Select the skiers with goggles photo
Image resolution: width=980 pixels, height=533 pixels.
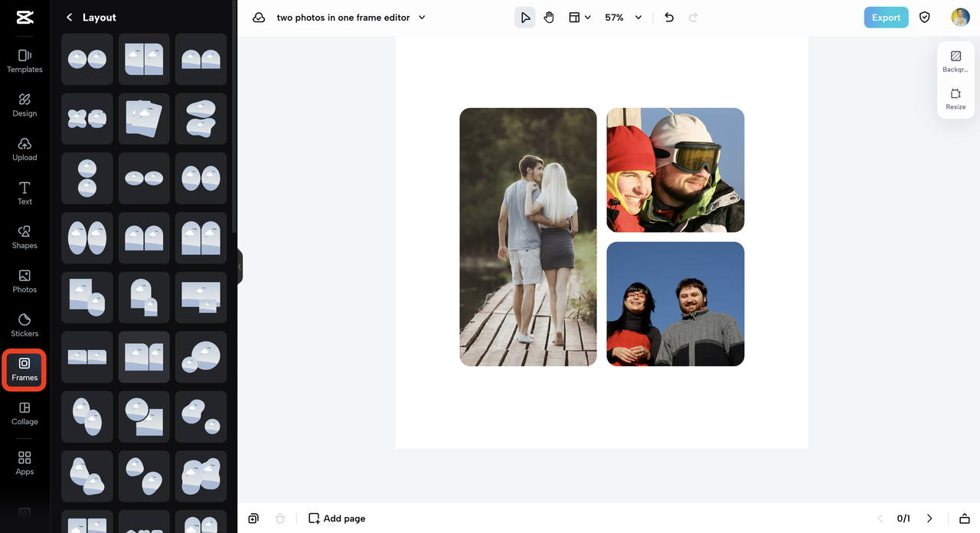pyautogui.click(x=675, y=170)
